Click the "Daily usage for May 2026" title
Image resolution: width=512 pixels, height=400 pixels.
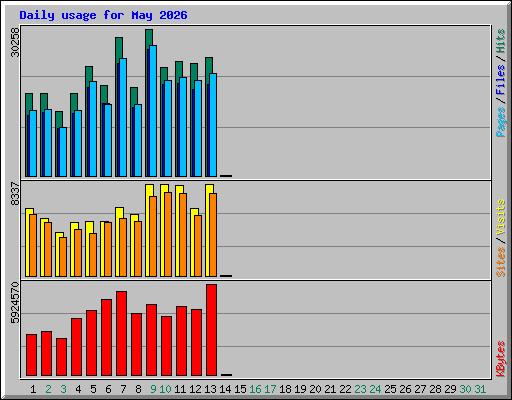(x=103, y=15)
